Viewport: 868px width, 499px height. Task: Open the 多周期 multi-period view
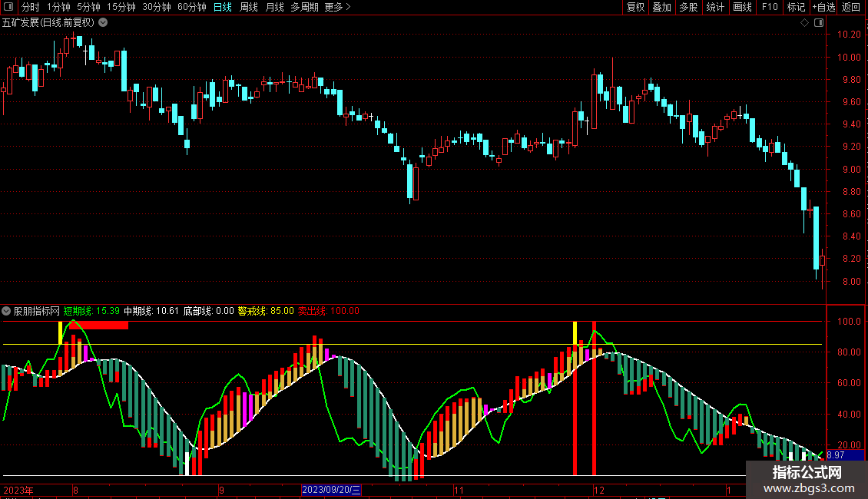point(304,7)
